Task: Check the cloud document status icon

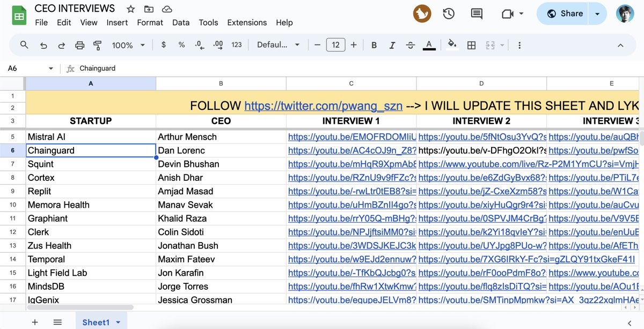Action: click(167, 9)
